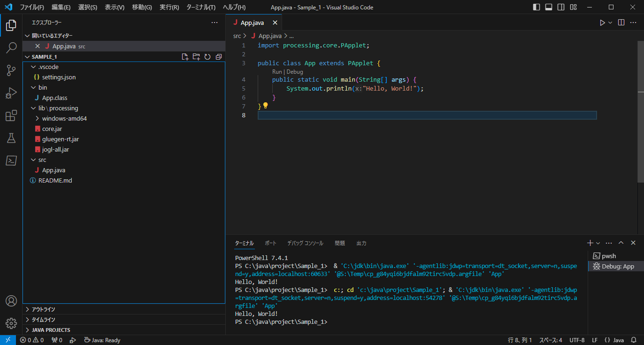
Task: Open the Source Control view
Action: [x=11, y=70]
